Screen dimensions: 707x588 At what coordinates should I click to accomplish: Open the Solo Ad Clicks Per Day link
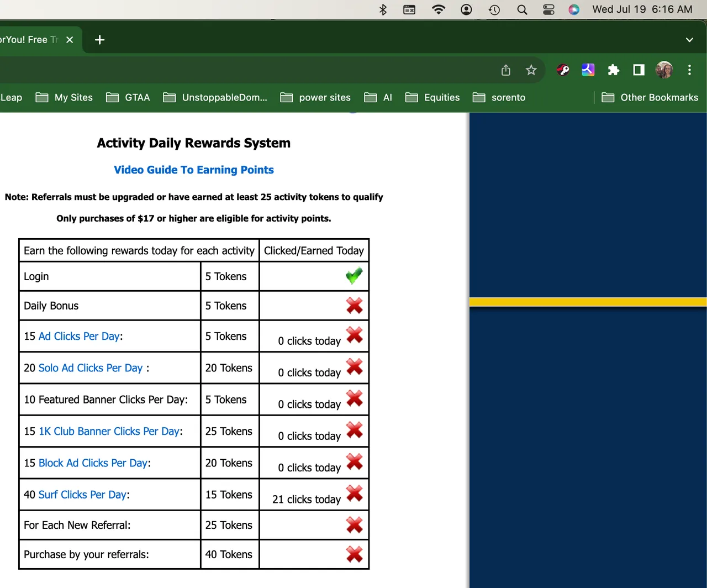tap(91, 368)
